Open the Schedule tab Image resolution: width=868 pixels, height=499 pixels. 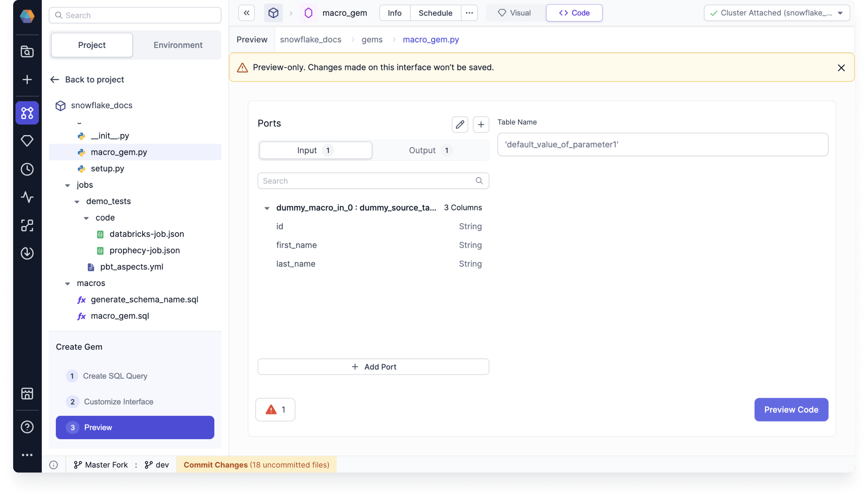pos(435,13)
